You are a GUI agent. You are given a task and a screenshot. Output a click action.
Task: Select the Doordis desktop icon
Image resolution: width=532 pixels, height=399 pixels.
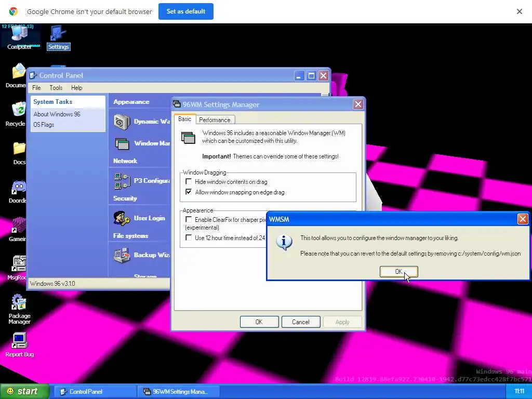click(18, 192)
